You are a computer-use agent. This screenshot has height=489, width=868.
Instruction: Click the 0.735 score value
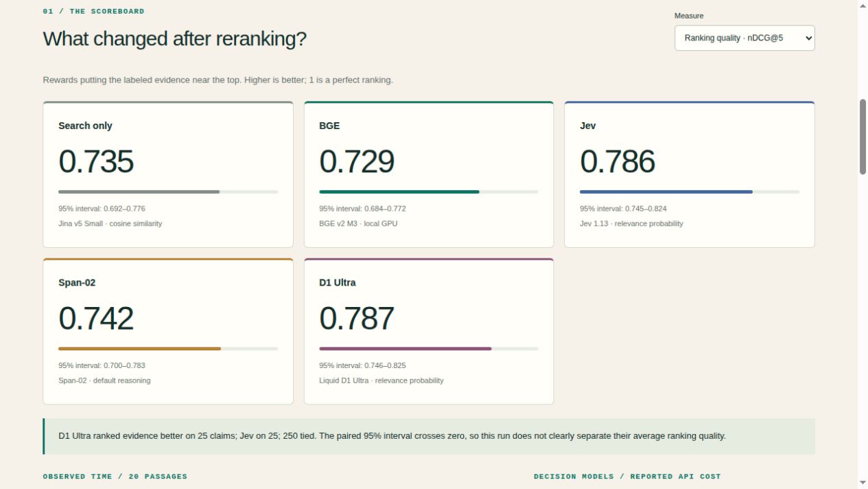click(96, 161)
